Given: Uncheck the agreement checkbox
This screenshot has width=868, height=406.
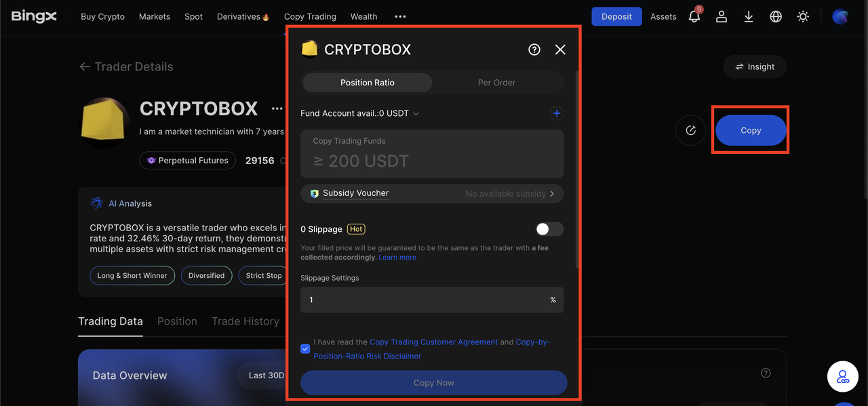Looking at the screenshot, I should point(305,349).
